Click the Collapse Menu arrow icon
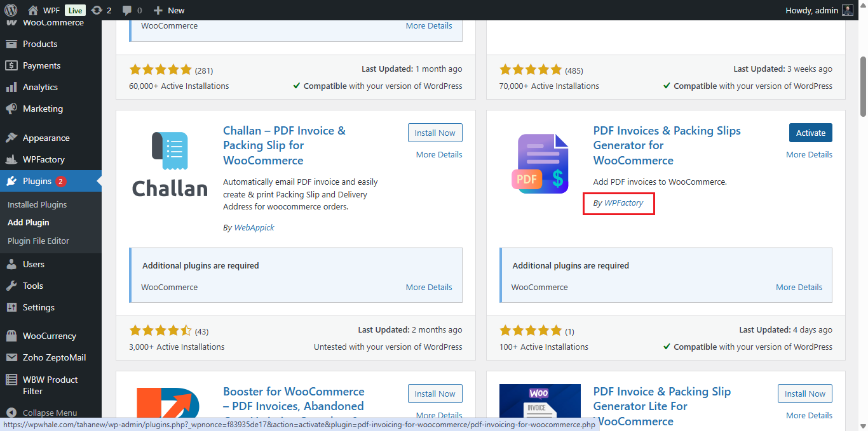 (x=11, y=413)
